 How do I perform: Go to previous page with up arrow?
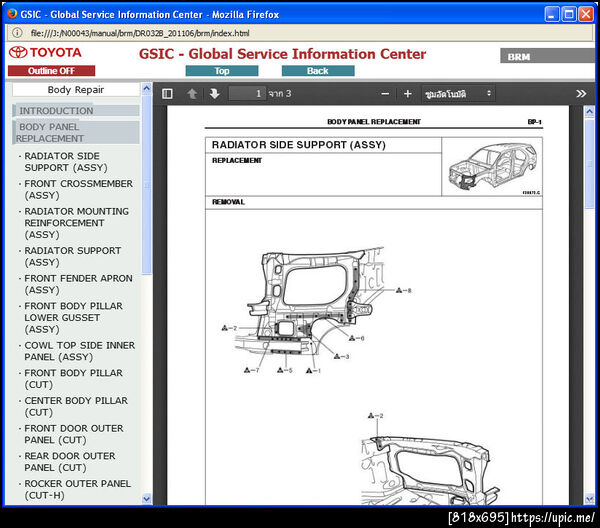pos(192,94)
